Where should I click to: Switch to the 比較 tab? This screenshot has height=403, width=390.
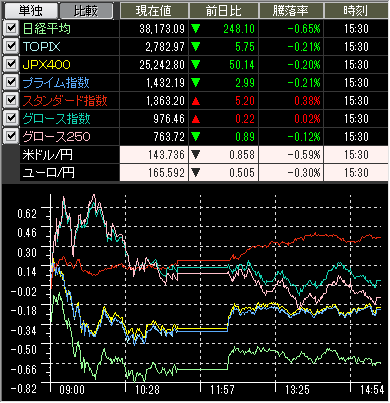tap(86, 11)
